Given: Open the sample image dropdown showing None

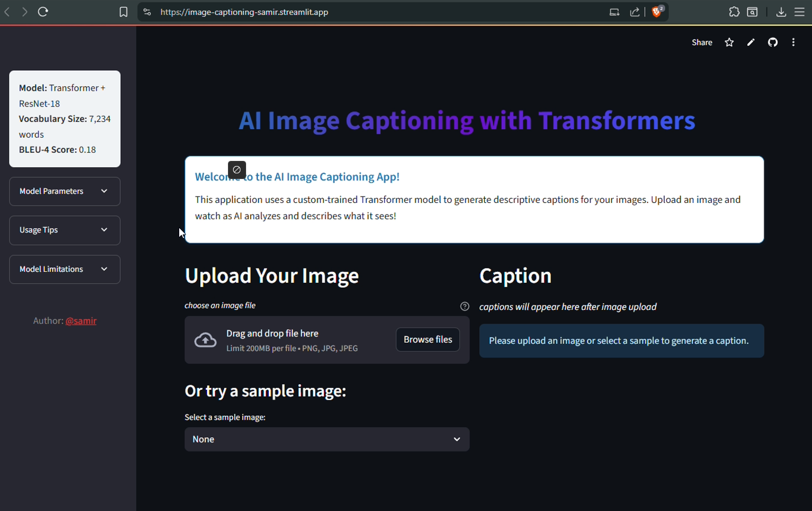Looking at the screenshot, I should (x=327, y=440).
